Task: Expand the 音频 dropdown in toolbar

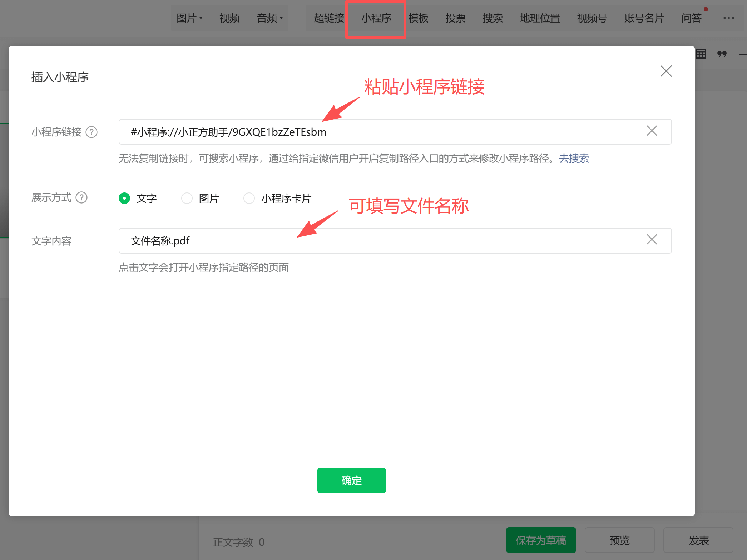Action: [270, 18]
